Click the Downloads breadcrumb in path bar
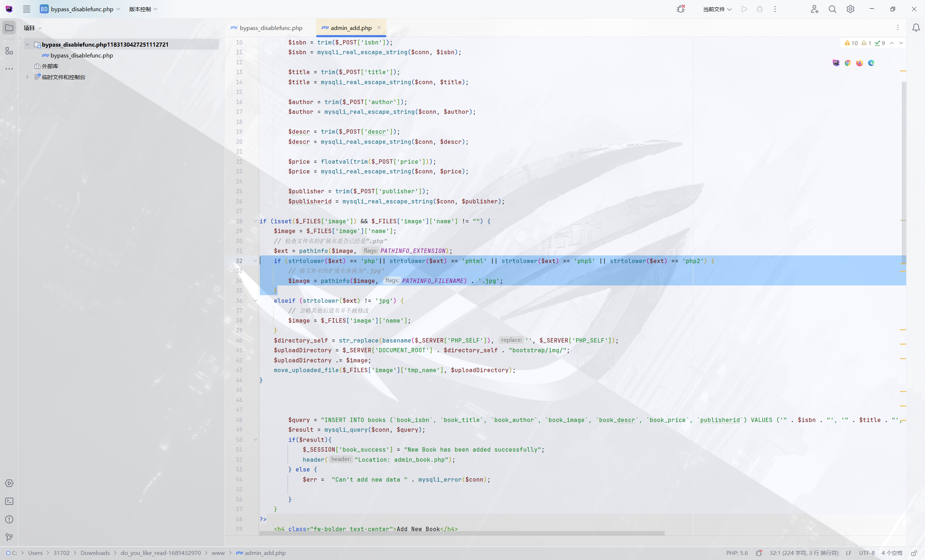 pos(95,553)
